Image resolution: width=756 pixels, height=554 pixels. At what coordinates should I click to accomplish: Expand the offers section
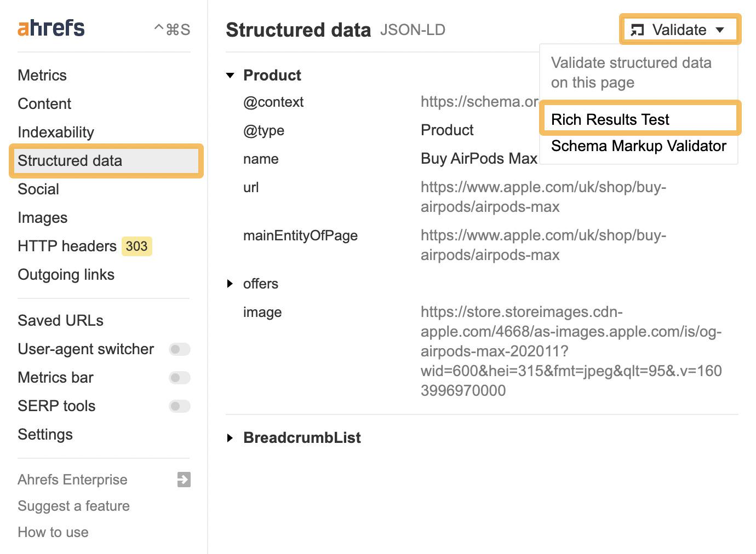230,284
